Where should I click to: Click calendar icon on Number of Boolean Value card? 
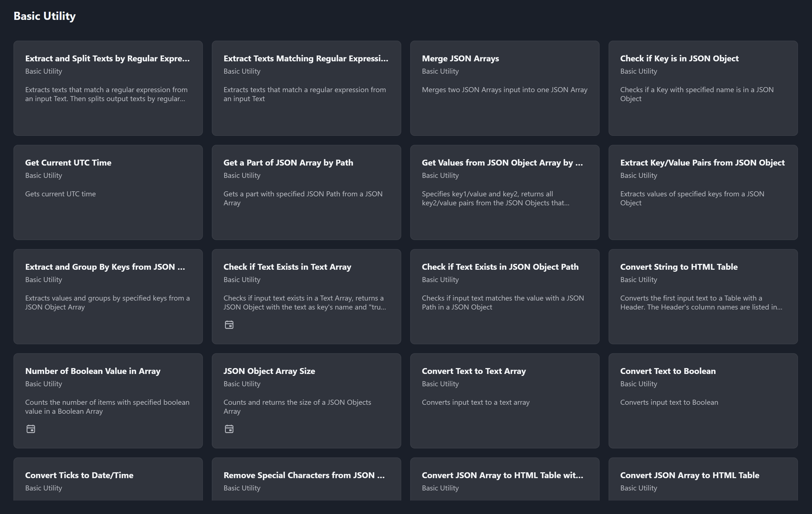[x=31, y=429]
